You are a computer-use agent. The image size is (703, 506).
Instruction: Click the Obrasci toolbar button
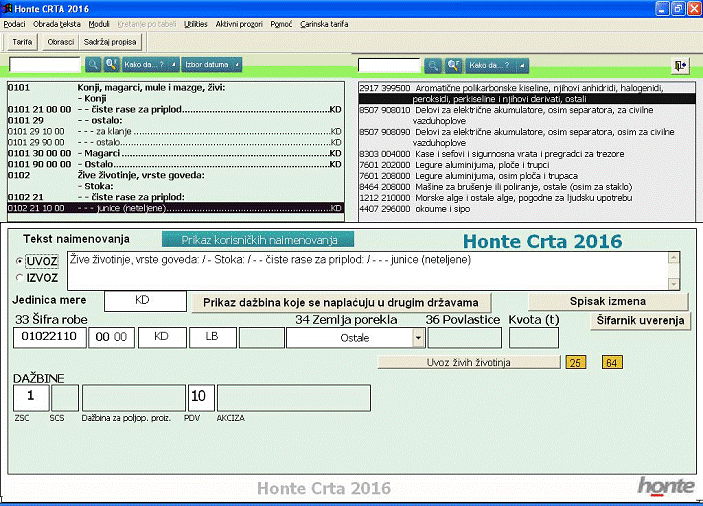pyautogui.click(x=61, y=42)
